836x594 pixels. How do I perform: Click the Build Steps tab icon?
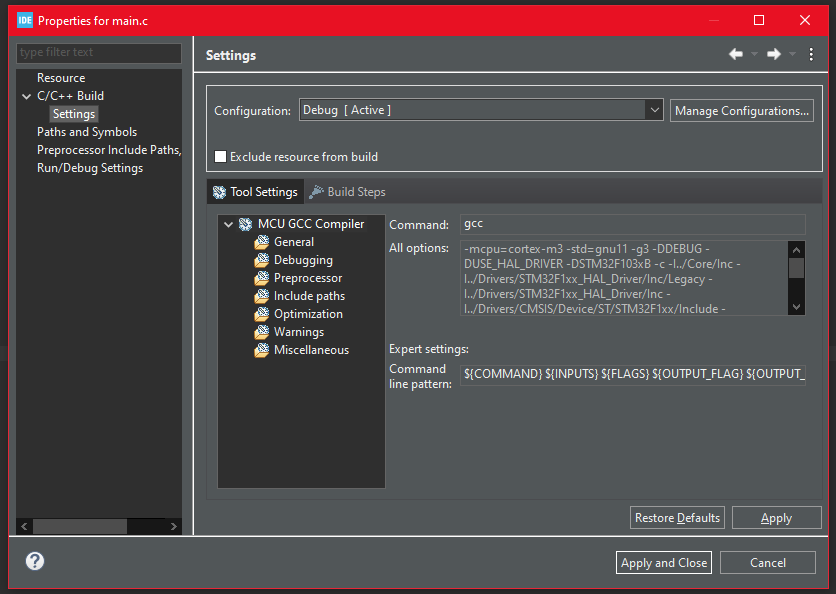click(316, 192)
